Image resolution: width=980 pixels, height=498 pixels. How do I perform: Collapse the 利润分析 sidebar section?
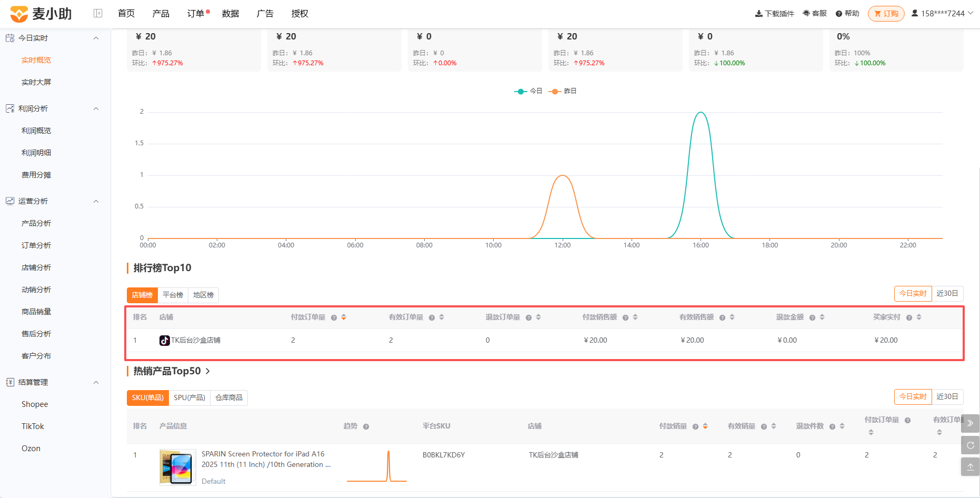point(96,108)
